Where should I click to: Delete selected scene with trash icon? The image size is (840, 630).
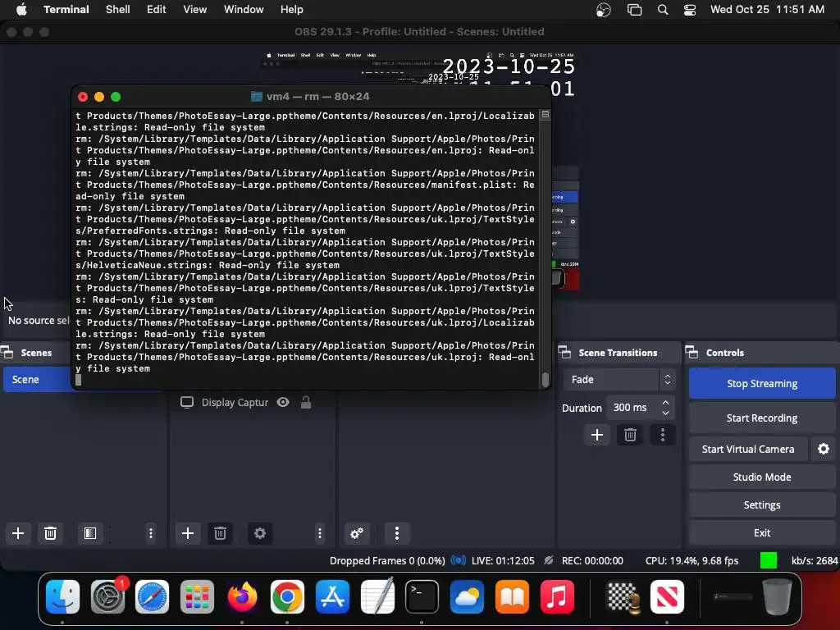(x=50, y=533)
